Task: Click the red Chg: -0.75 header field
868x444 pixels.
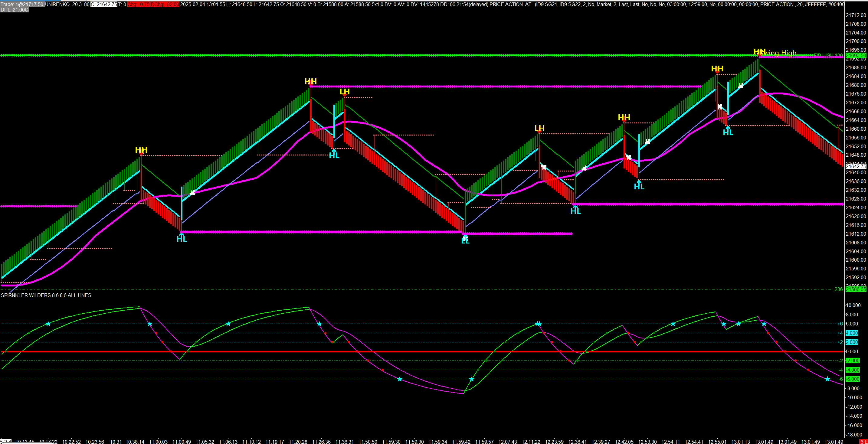Action: [x=138, y=4]
